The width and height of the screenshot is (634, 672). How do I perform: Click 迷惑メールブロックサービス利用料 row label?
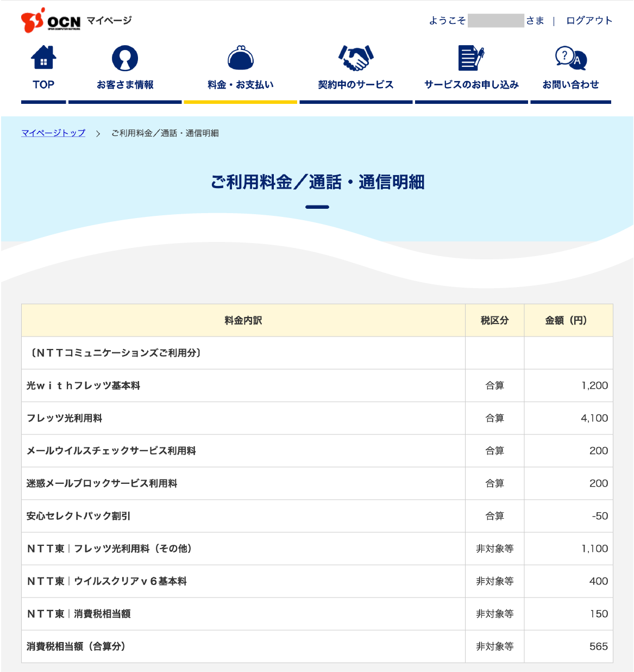(x=102, y=483)
